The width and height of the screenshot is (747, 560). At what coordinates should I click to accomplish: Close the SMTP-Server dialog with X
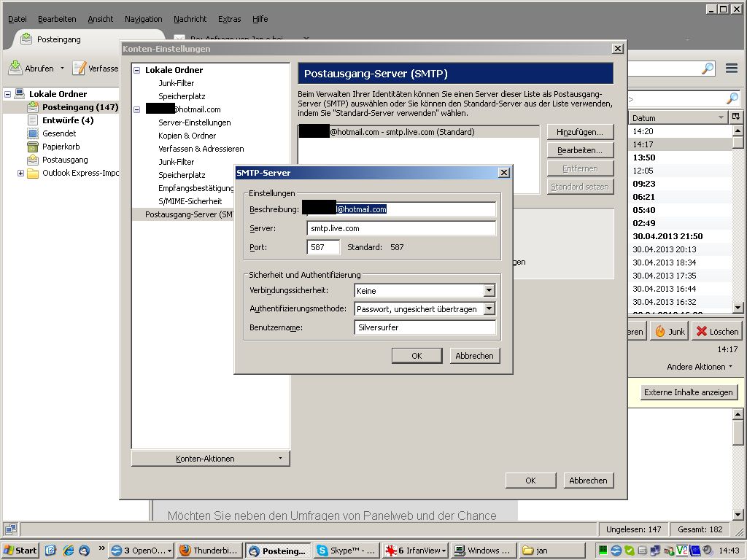click(504, 172)
